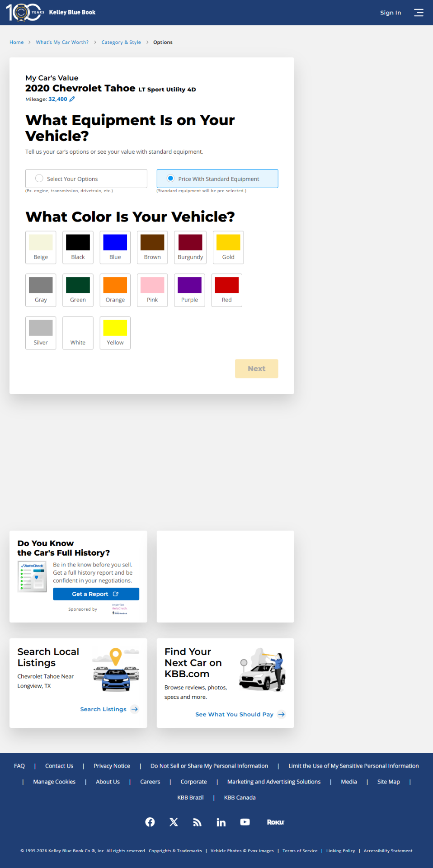433x868 pixels.
Task: Choose the Yellow color swatch
Action: click(115, 333)
